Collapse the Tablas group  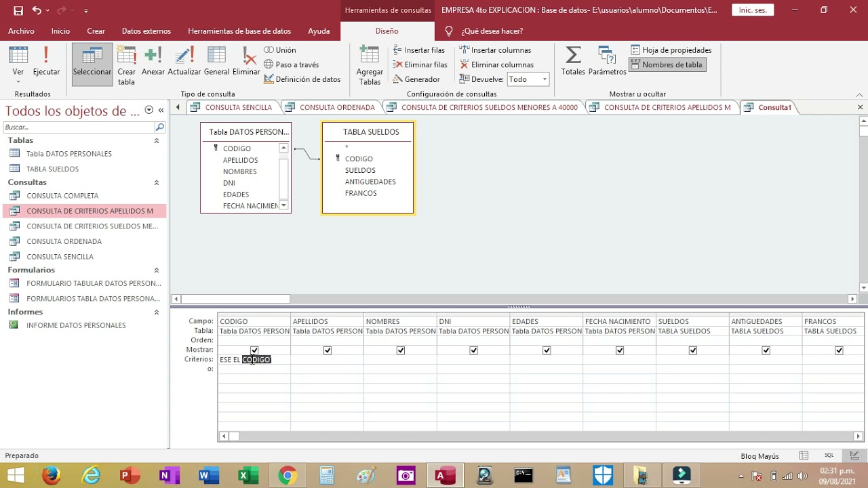[157, 140]
